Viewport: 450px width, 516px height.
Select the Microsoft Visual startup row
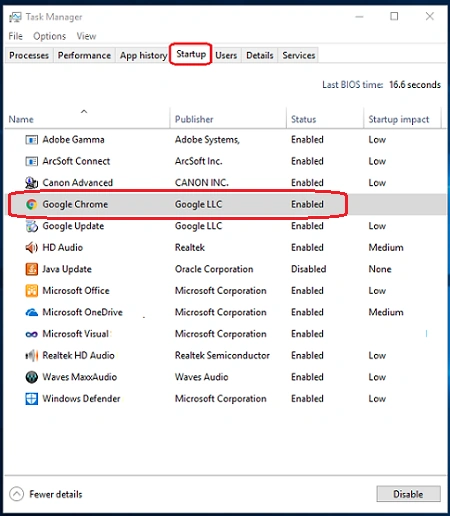click(225, 334)
